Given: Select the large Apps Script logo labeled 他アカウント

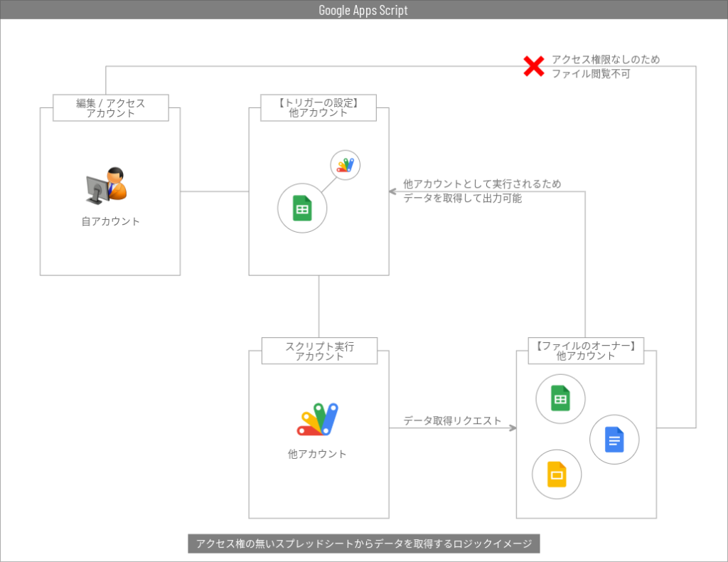Looking at the screenshot, I should 318,420.
